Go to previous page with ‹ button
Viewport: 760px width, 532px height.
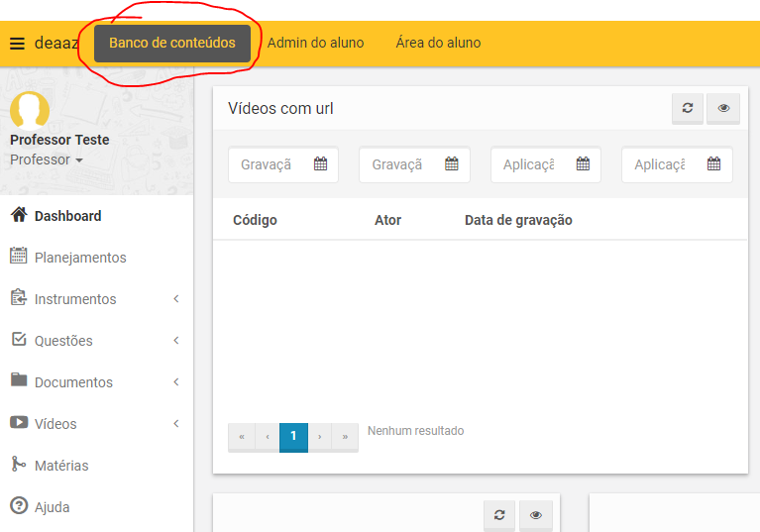pyautogui.click(x=268, y=437)
